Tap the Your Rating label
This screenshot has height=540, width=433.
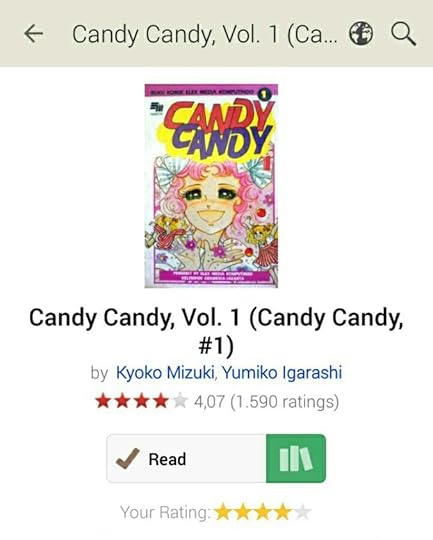click(165, 512)
